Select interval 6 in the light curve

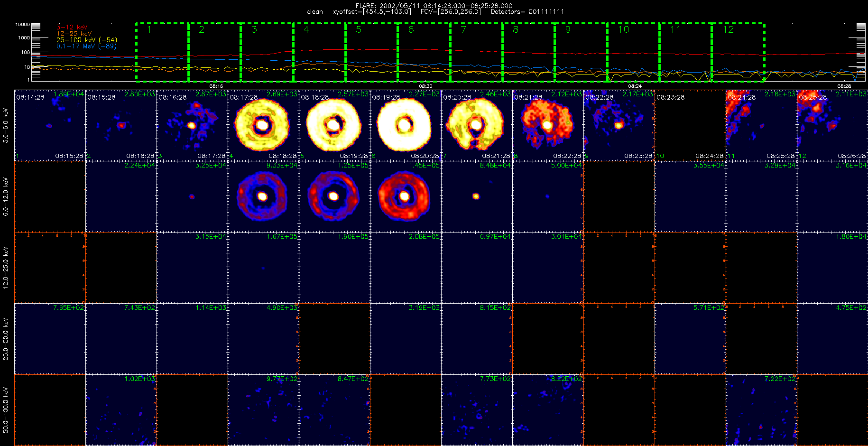coord(424,52)
